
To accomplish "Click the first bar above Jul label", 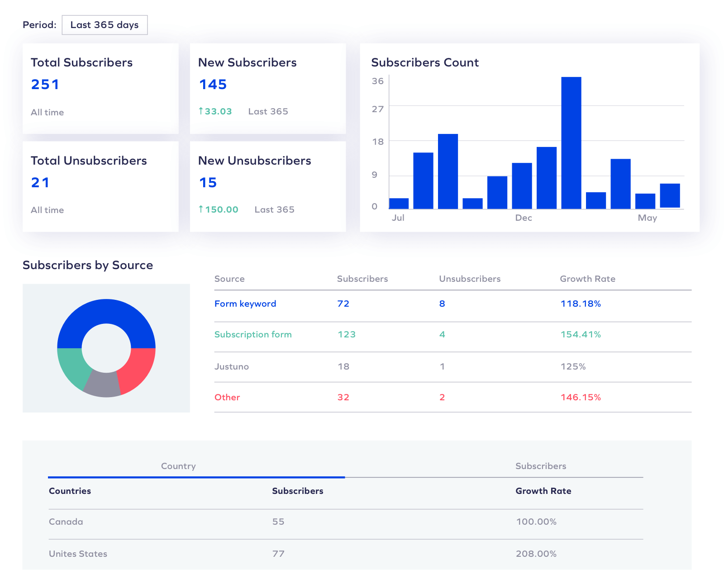I will click(399, 204).
